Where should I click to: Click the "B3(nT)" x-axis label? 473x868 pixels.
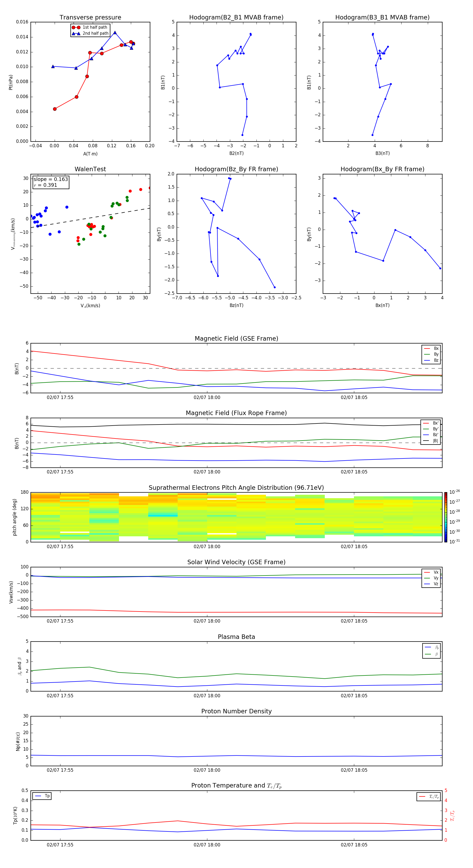(382, 153)
